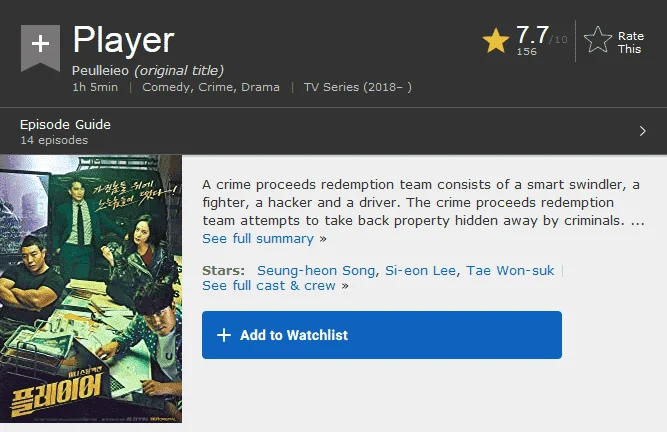Select the Rate This label
The image size is (667, 432).
(x=630, y=43)
